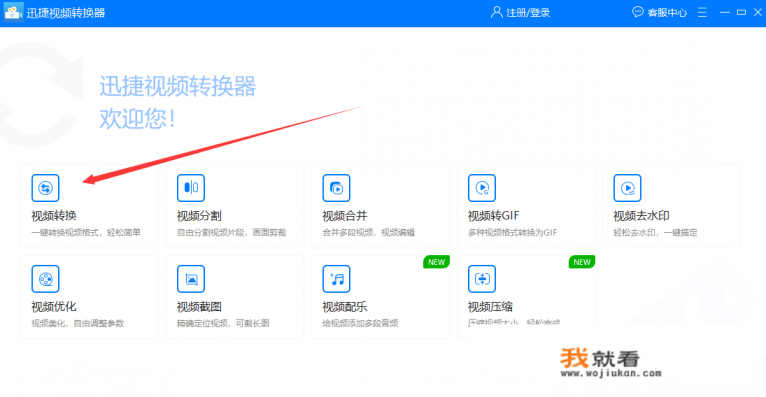Click description 精确定位视频，可截长图
Image resolution: width=766 pixels, height=397 pixels.
pyautogui.click(x=223, y=323)
